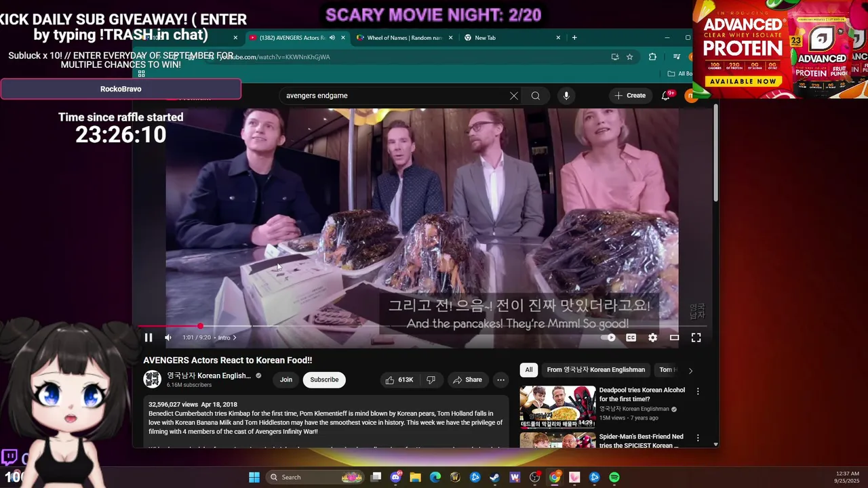Open the Korean Englishman channel name link
The image size is (868, 488).
click(209, 375)
